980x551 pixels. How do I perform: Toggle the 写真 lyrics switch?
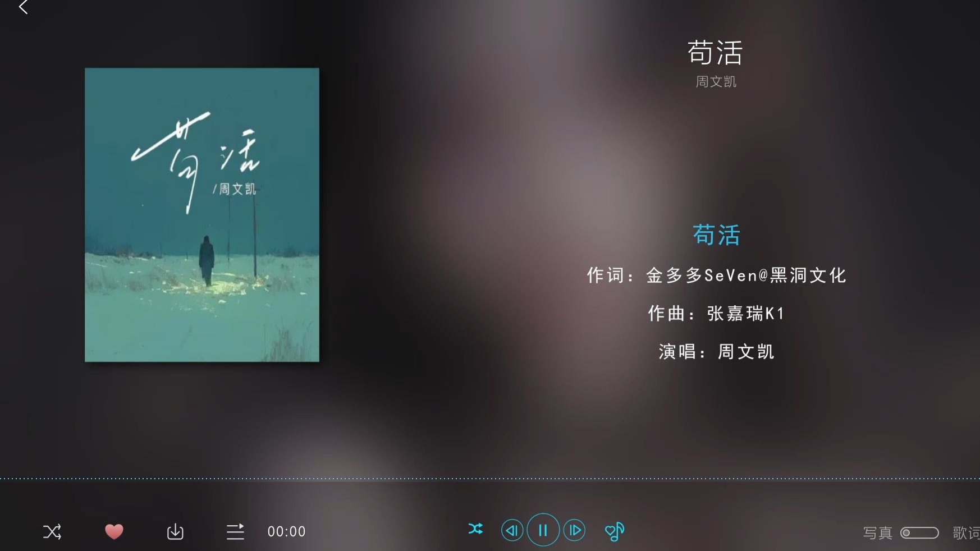coord(919,532)
